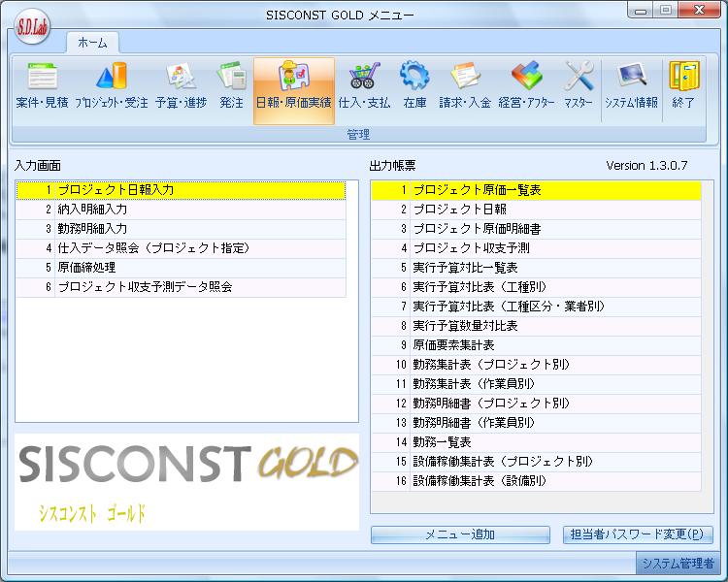The image size is (728, 582).
Task: Click the メニュー追加 button
Action: [x=460, y=534]
